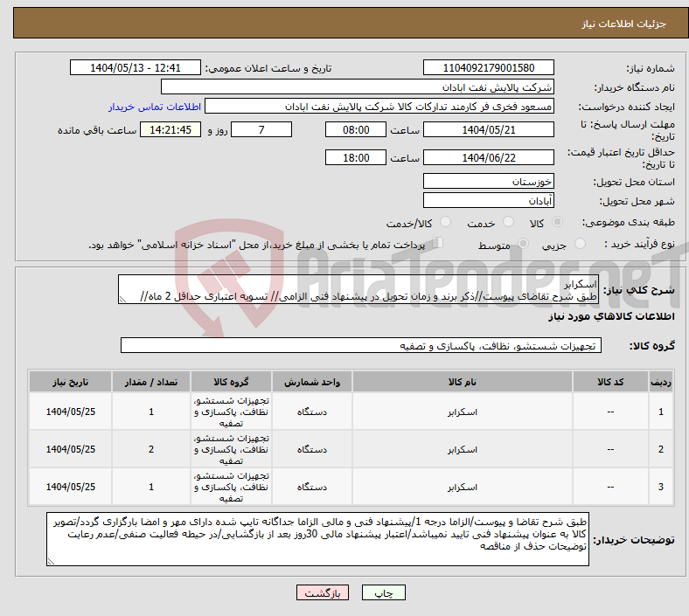The image size is (689, 616).
Task: Select the کالا radio button
Action: click(x=557, y=222)
